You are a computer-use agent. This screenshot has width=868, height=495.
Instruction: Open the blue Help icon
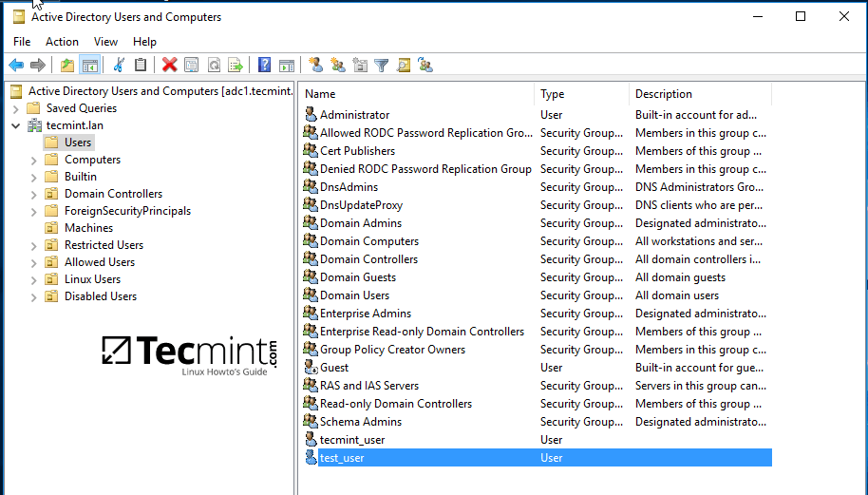tap(265, 66)
